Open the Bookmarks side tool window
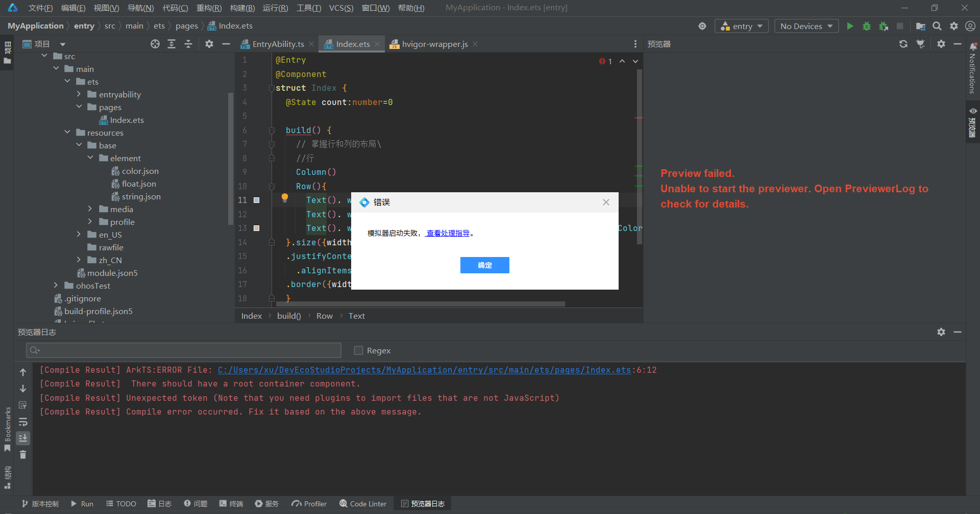 pos(8,428)
